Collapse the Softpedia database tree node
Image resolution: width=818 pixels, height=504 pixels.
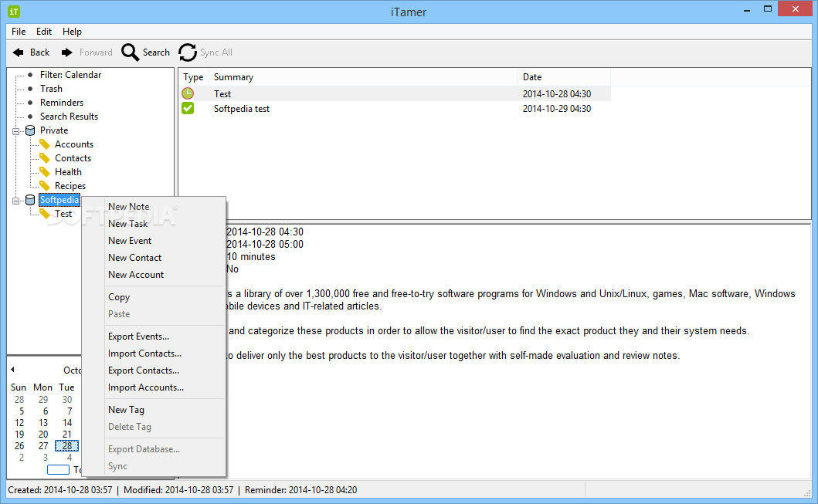15,200
